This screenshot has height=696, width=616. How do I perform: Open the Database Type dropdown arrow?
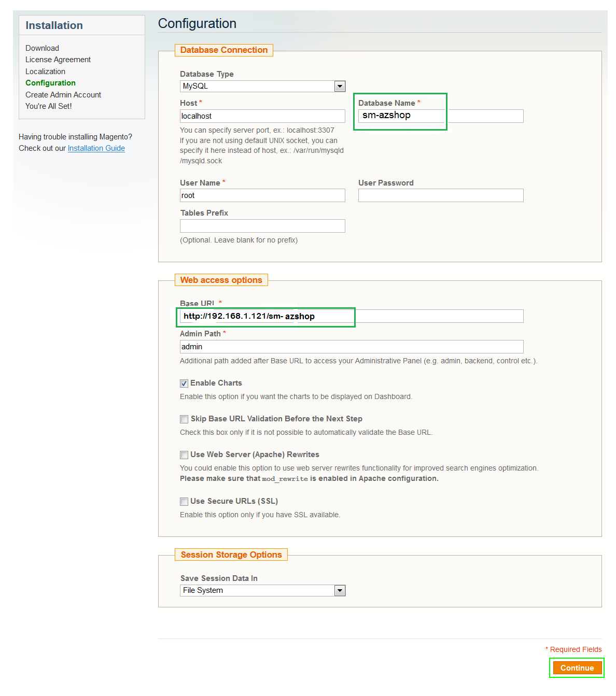[340, 87]
